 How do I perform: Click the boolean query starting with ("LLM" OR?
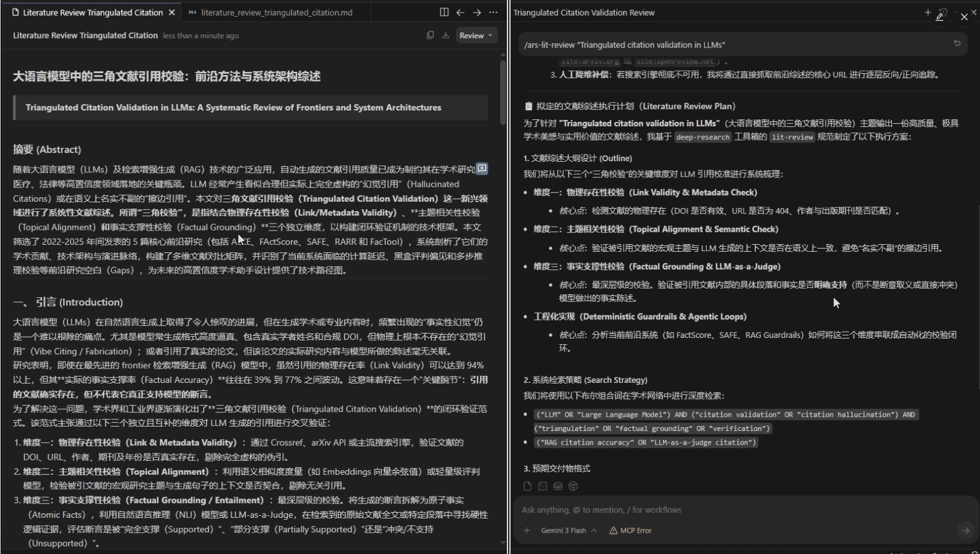click(x=725, y=422)
